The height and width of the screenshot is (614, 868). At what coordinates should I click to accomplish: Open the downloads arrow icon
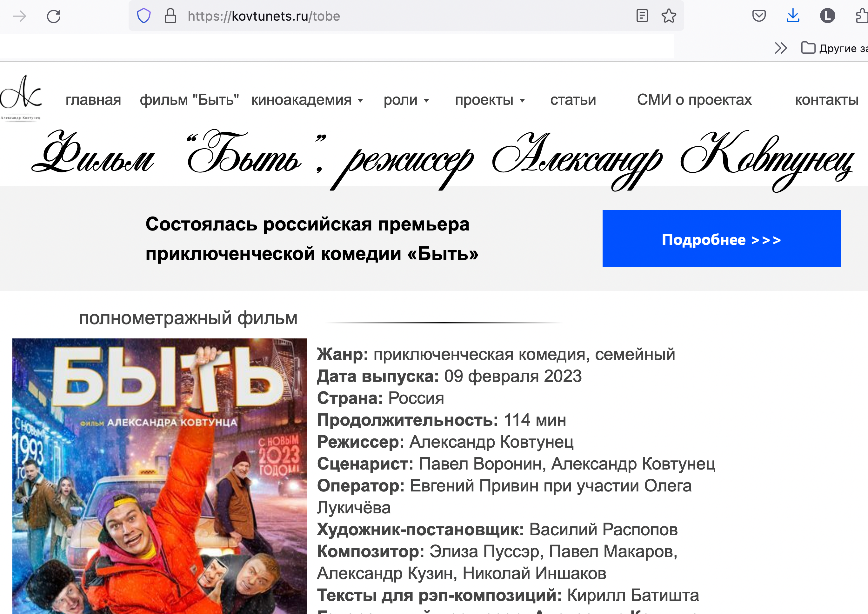pos(793,16)
